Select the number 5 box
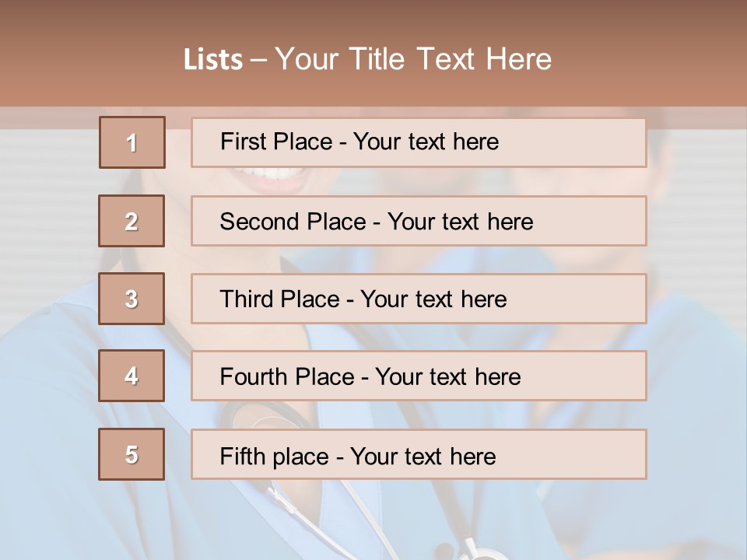The image size is (747, 560). (132, 454)
